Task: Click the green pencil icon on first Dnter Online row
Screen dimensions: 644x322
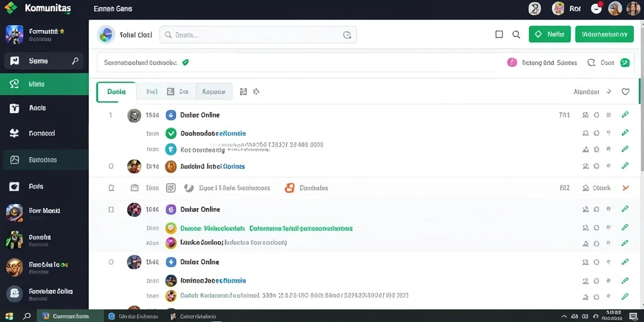Action: click(x=625, y=114)
